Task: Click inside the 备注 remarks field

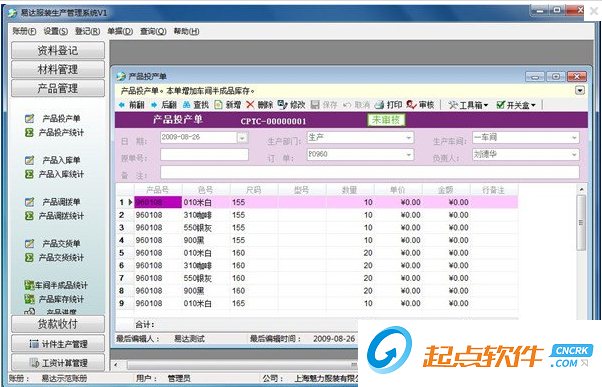Action: pos(370,172)
